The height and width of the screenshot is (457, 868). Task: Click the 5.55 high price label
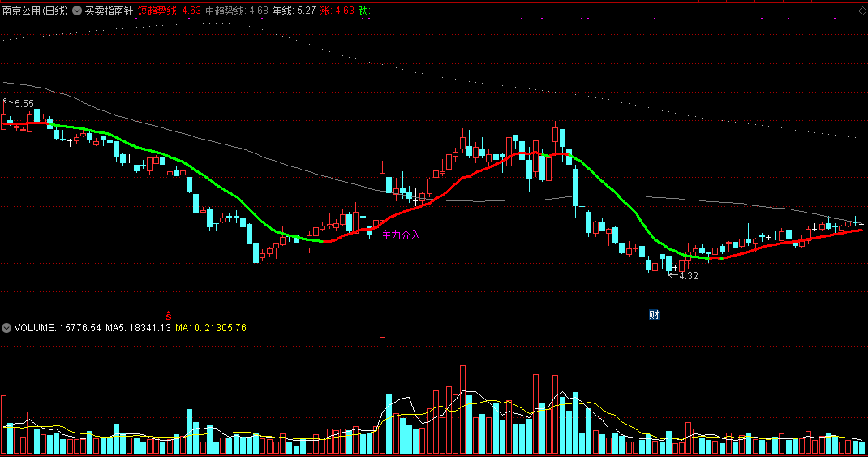pyautogui.click(x=24, y=104)
